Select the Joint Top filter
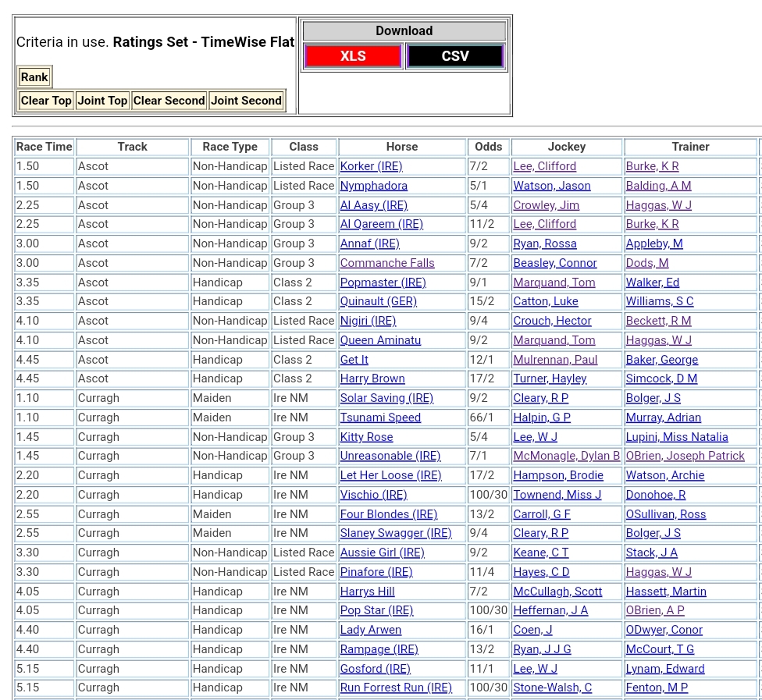The width and height of the screenshot is (762, 700). 102,101
